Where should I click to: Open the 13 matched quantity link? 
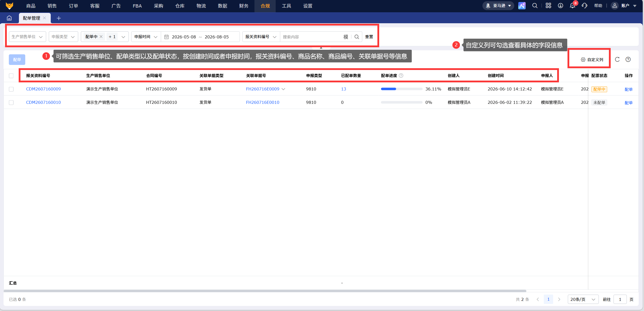tap(343, 89)
